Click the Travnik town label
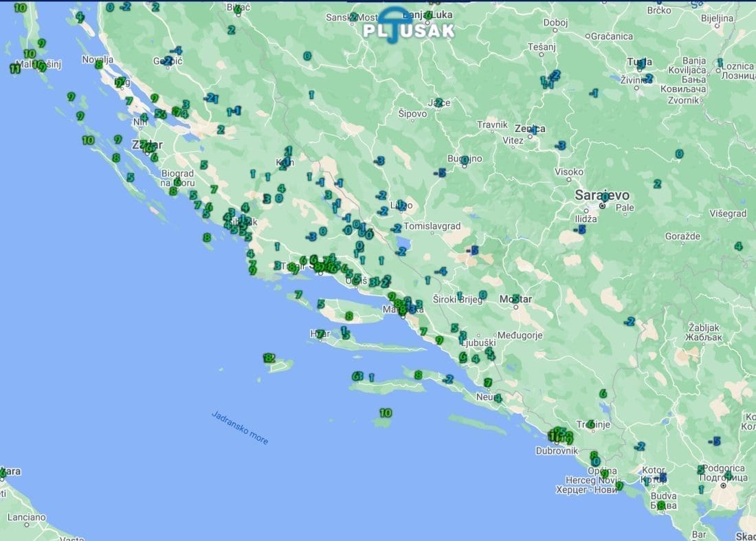This screenshot has width=756, height=541. 492,125
